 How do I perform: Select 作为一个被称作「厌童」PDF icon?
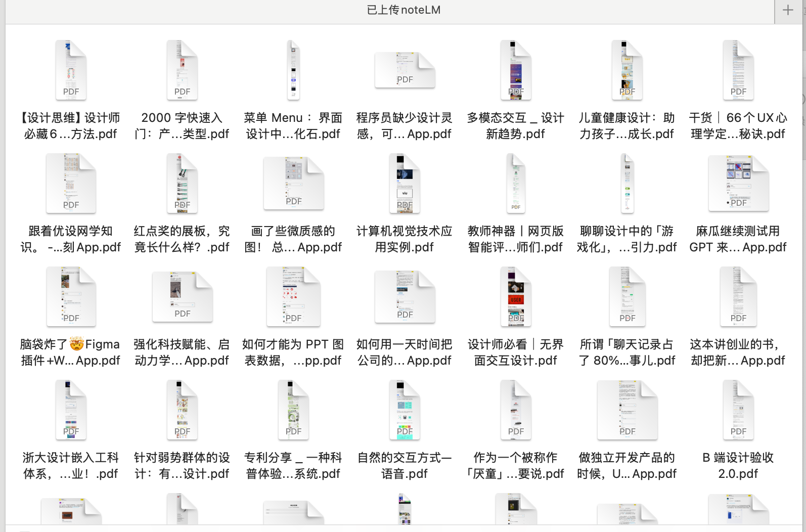tap(516, 410)
